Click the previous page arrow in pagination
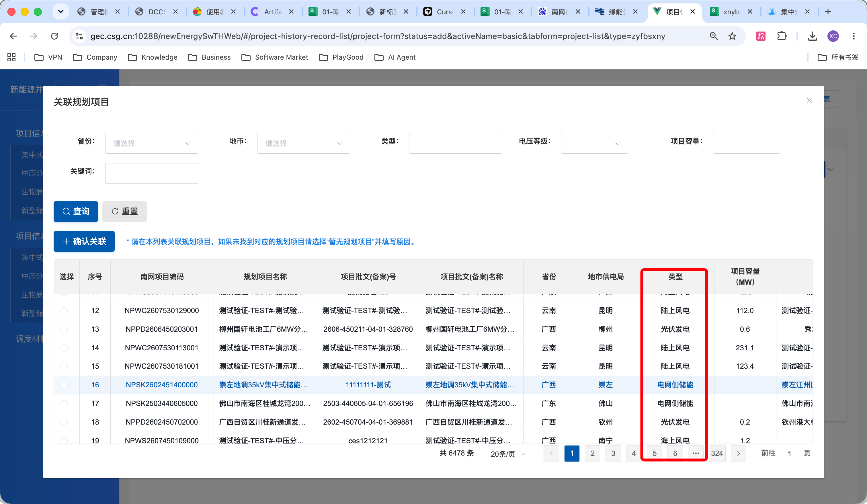Image resolution: width=867 pixels, height=504 pixels. pos(551,454)
